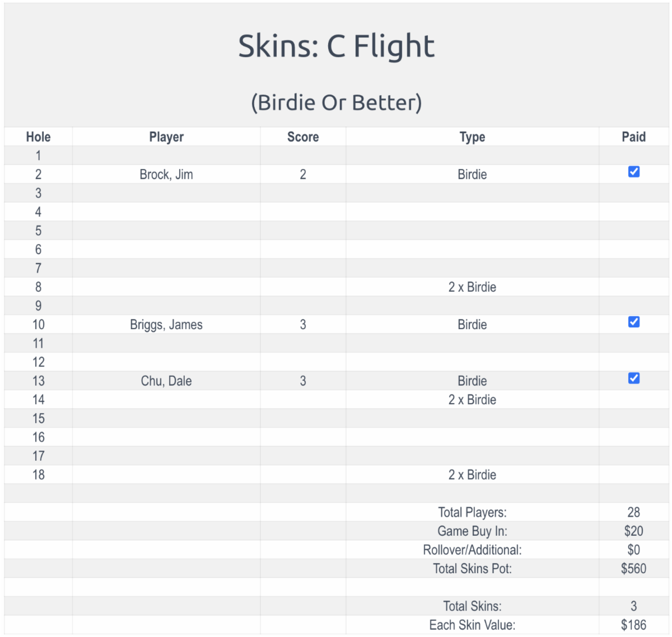Click the $560 Total Skins Pot value

[633, 569]
